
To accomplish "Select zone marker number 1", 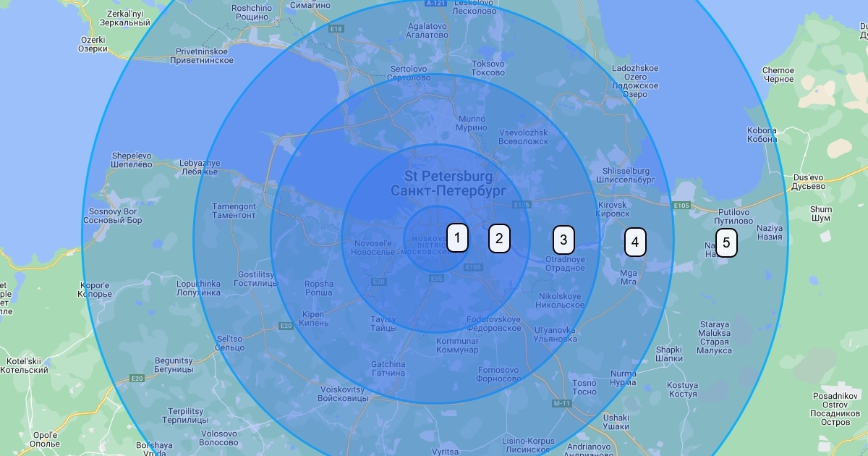I will [457, 238].
